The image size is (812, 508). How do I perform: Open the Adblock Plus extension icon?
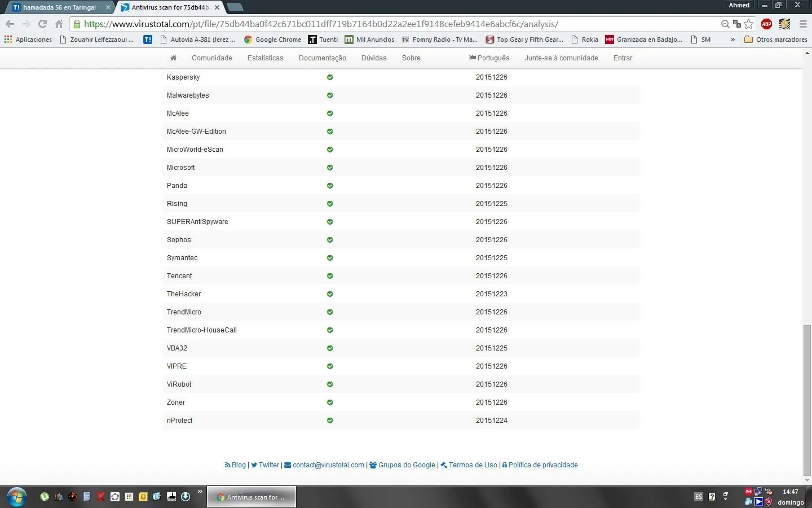(766, 24)
